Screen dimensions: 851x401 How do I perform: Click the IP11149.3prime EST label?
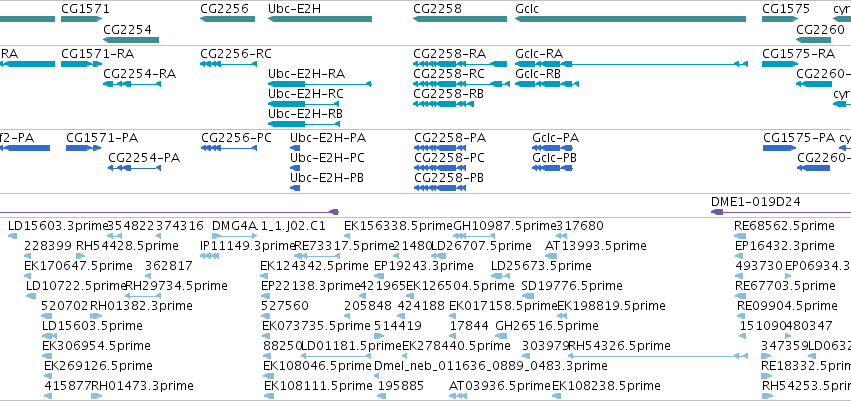click(247, 246)
